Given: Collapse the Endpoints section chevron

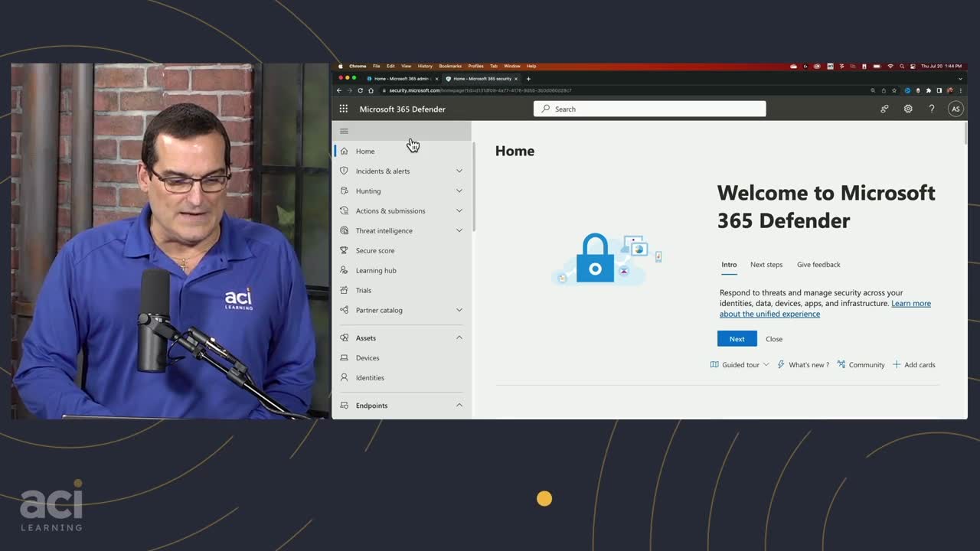Looking at the screenshot, I should [x=459, y=405].
